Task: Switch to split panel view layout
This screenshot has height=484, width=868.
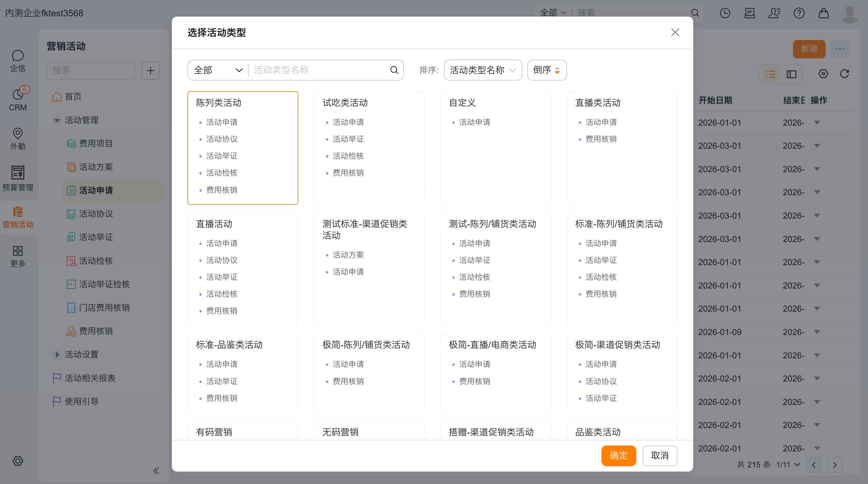Action: click(x=791, y=74)
